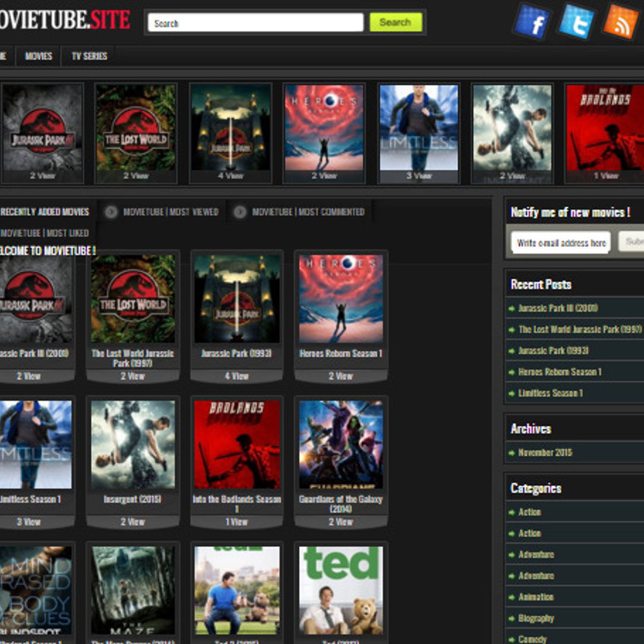Click the arrow icon beside Most Commented
This screenshot has height=644, width=644.
coord(240,212)
